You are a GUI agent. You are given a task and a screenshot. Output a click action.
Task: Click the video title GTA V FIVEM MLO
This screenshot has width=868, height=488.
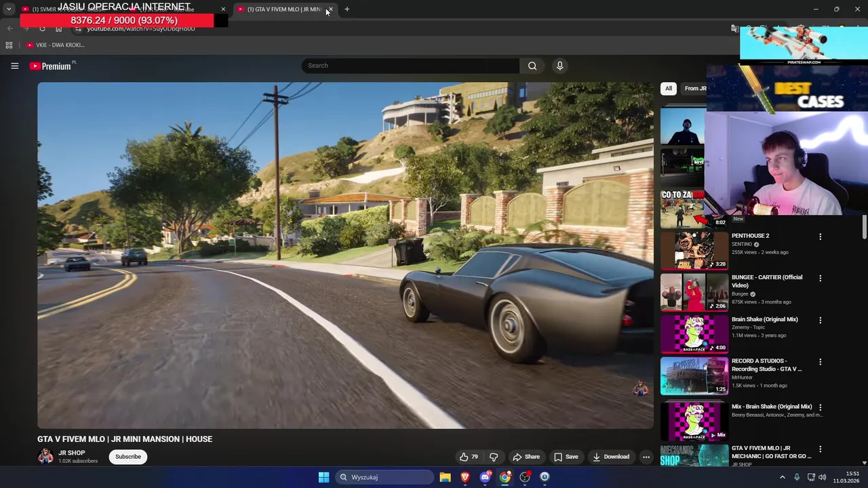tap(125, 439)
